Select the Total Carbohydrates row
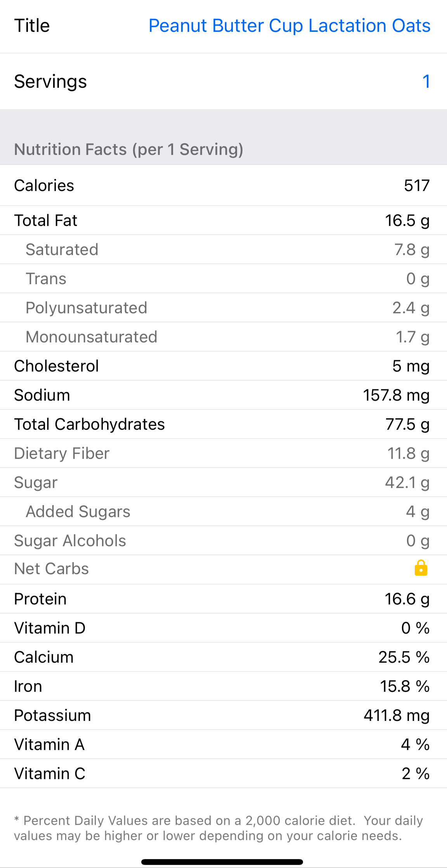 [223, 424]
